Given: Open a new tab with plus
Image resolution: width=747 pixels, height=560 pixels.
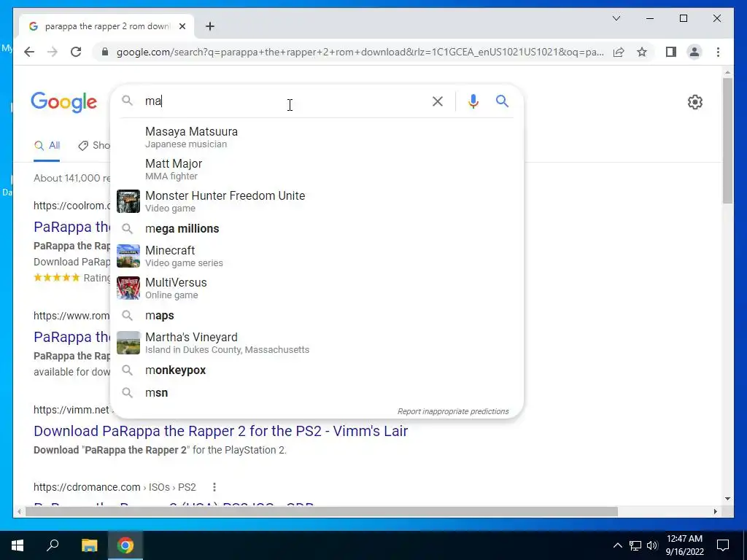Looking at the screenshot, I should 210,26.
